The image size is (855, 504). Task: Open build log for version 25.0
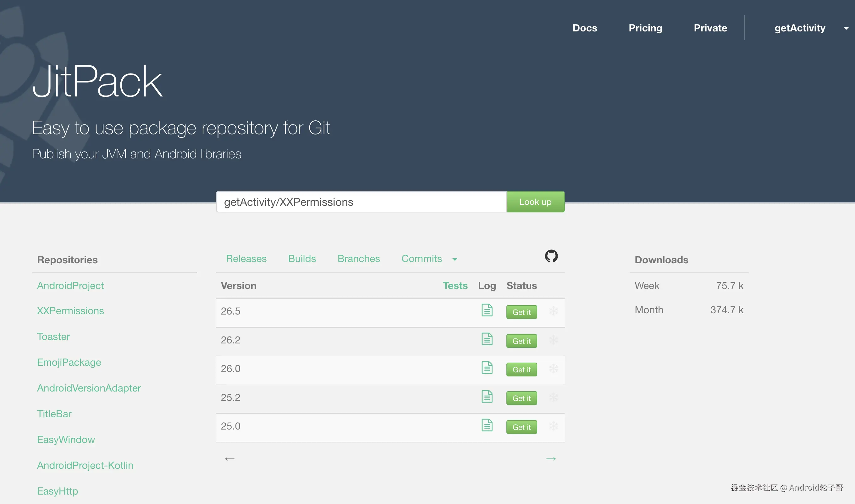[x=487, y=425]
